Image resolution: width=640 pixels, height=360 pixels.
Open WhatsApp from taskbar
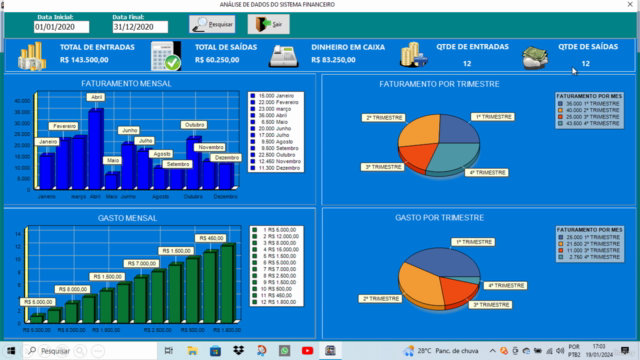coord(284,351)
